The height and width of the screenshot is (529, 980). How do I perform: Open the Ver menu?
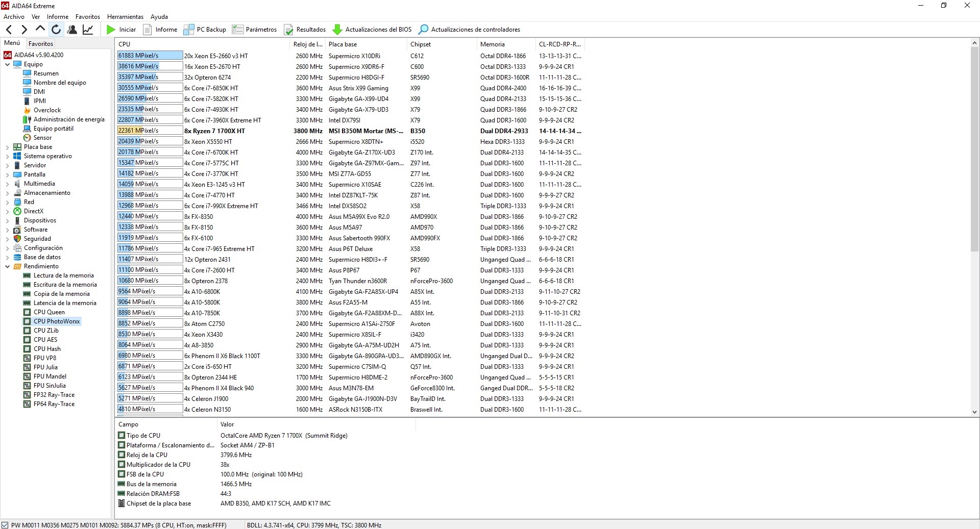(36, 17)
